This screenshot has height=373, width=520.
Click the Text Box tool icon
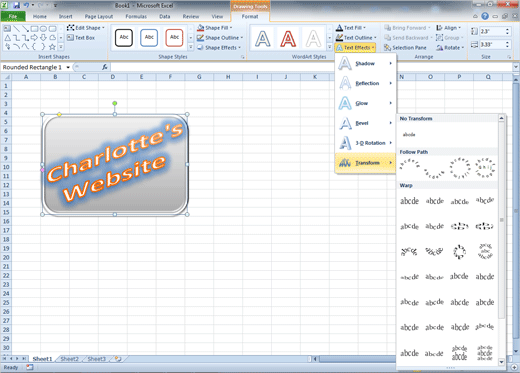70,38
